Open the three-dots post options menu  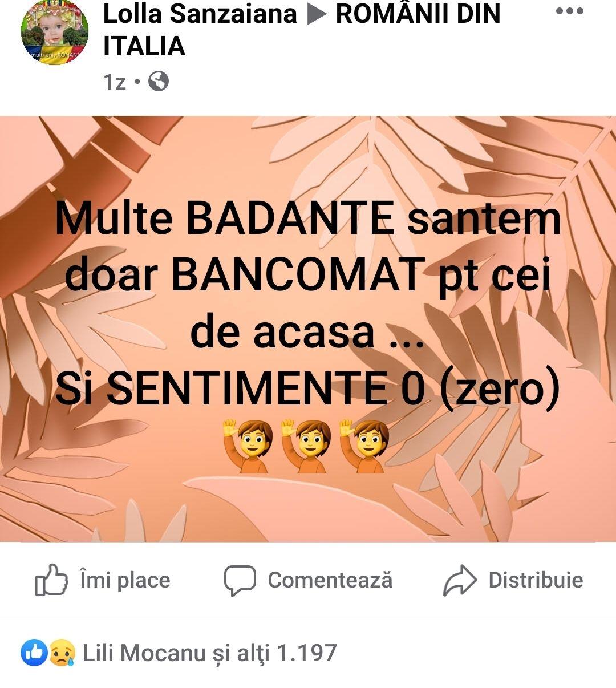tap(569, 11)
